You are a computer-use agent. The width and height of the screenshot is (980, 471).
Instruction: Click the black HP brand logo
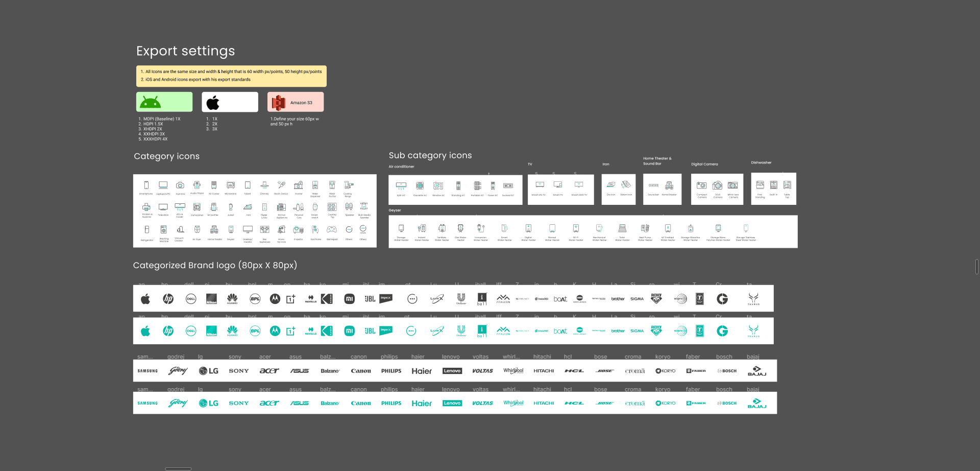[x=168, y=299]
